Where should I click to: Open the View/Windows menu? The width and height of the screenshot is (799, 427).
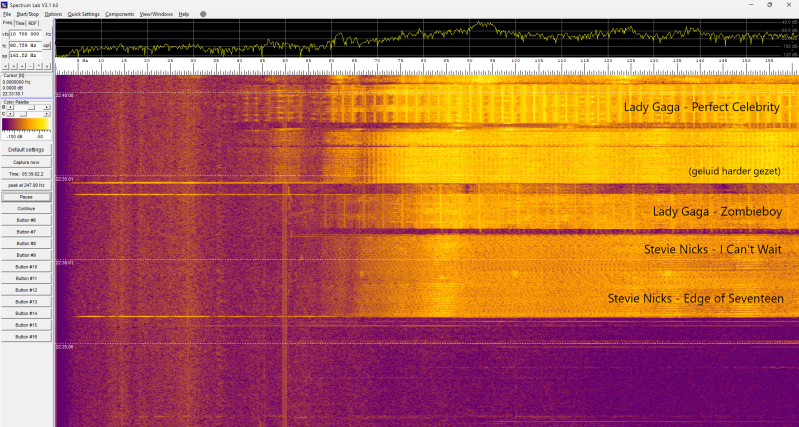(156, 14)
